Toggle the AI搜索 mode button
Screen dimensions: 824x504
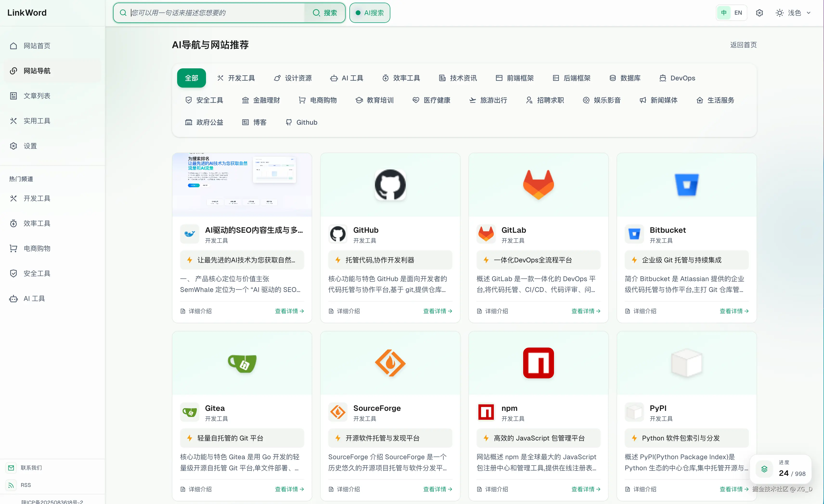(370, 13)
